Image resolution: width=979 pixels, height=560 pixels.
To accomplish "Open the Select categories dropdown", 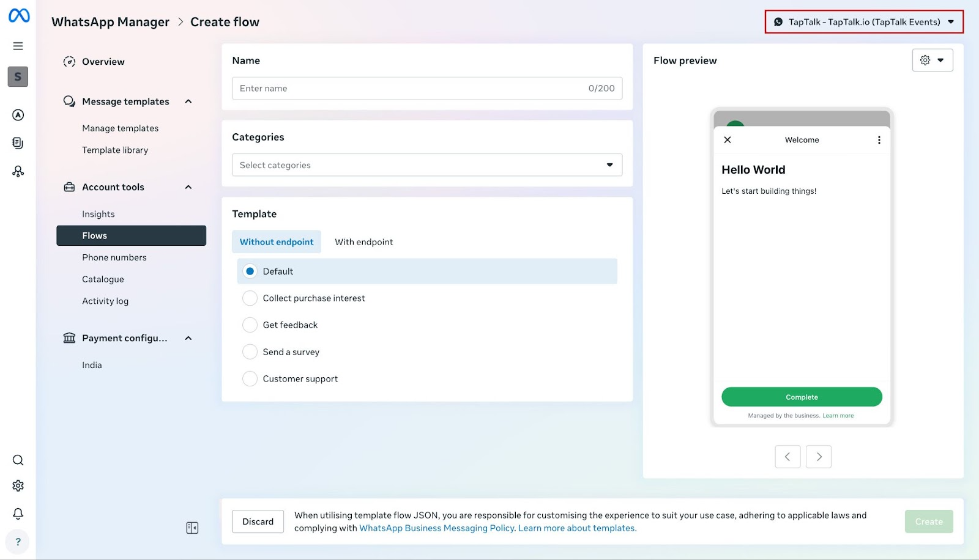I will point(427,165).
